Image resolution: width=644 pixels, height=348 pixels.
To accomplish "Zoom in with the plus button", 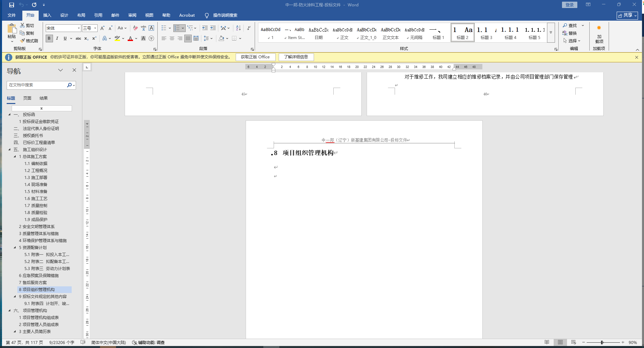I will pyautogui.click(x=623, y=342).
